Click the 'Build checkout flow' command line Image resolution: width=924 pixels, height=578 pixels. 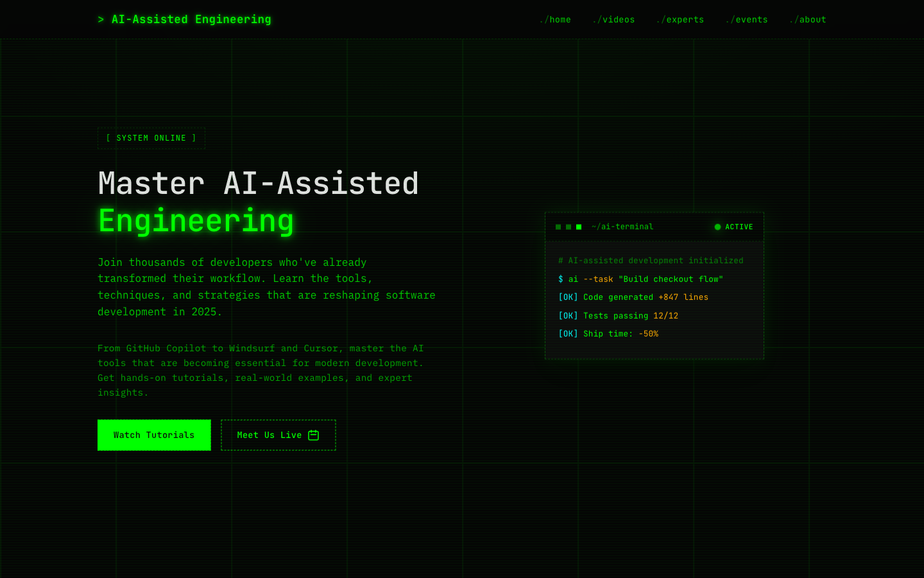[640, 279]
